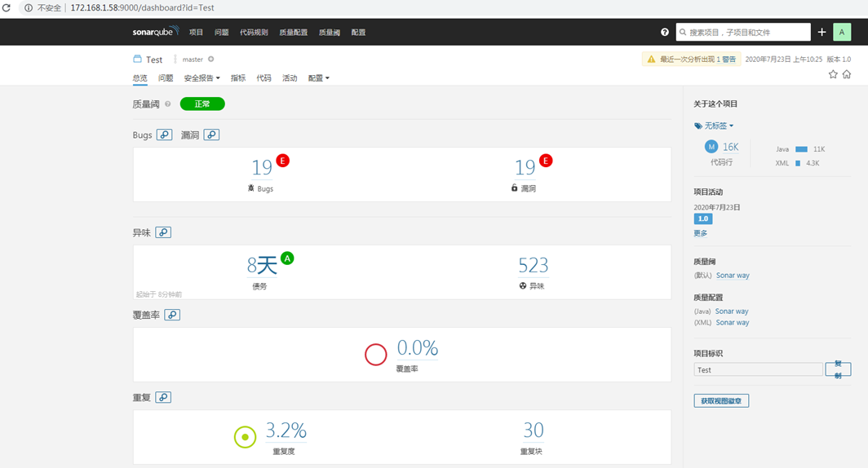Switch to the project 问题 tab
868x468 pixels.
pos(166,78)
